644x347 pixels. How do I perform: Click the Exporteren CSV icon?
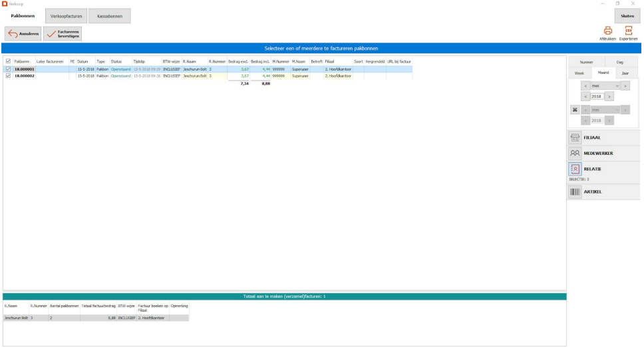[627, 31]
